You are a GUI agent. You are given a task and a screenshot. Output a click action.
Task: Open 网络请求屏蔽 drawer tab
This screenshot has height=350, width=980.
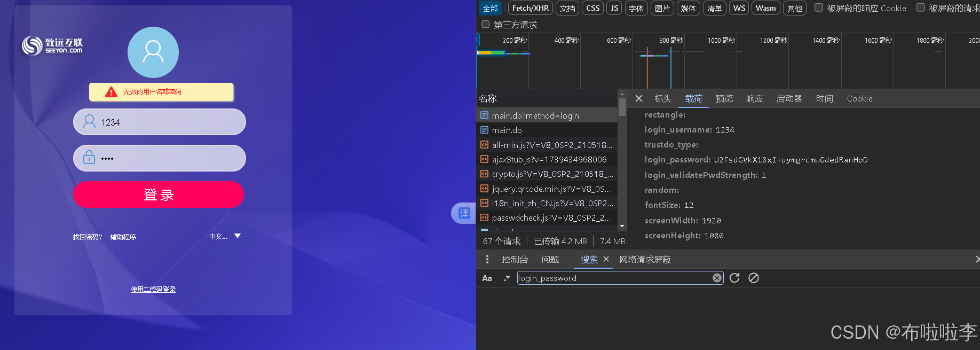(x=645, y=259)
